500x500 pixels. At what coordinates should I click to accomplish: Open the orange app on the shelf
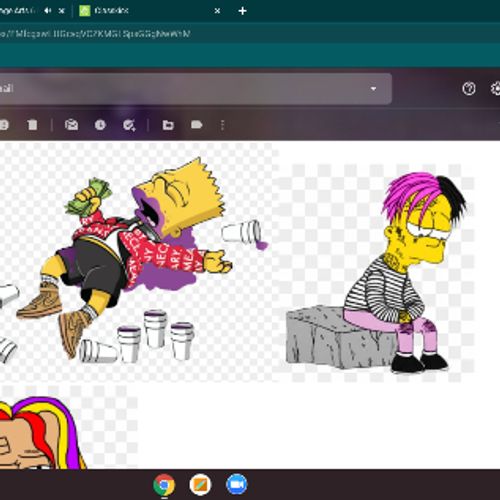pyautogui.click(x=200, y=485)
